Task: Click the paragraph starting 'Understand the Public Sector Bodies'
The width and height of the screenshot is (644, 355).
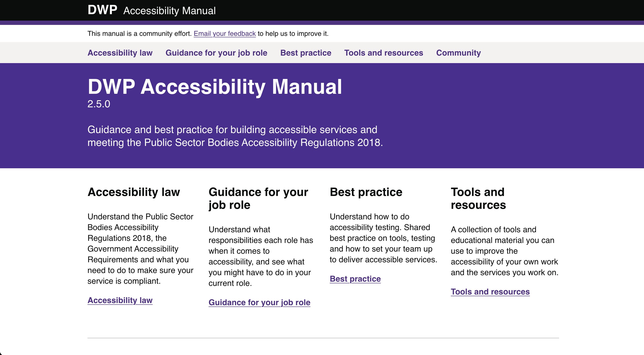Action: pyautogui.click(x=140, y=249)
